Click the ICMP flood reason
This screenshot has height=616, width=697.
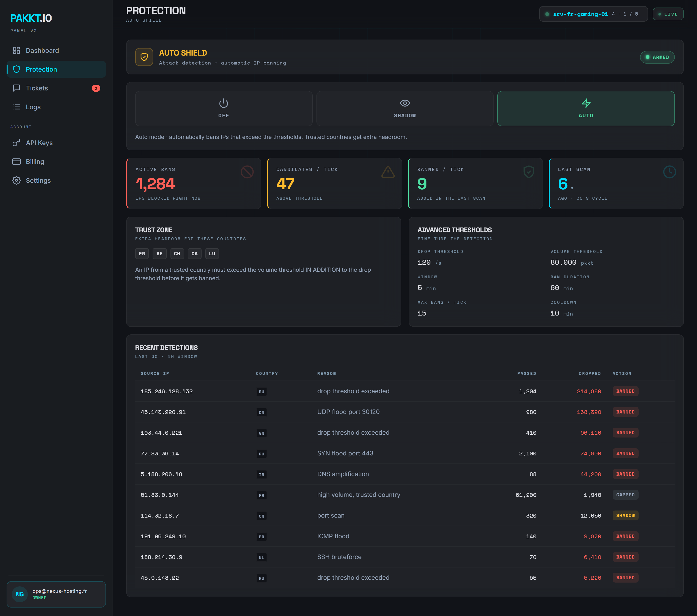(333, 536)
